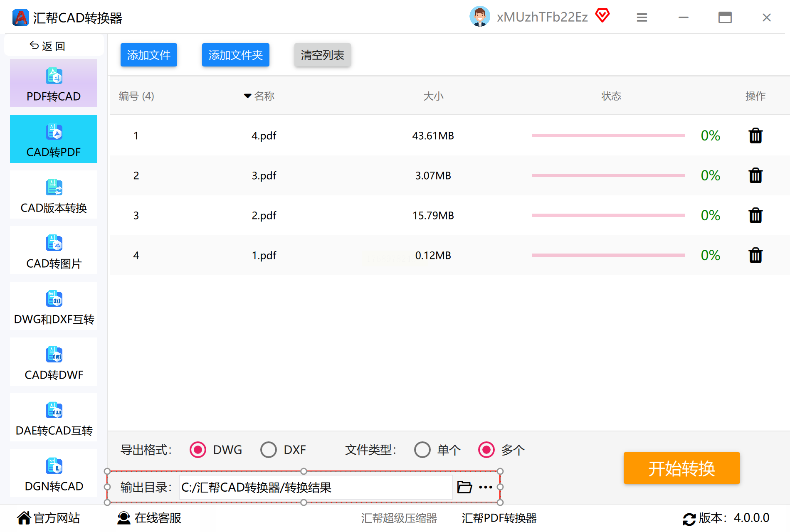Switch to CAD转PDF mode
Image resolution: width=790 pixels, height=532 pixels.
[54, 139]
